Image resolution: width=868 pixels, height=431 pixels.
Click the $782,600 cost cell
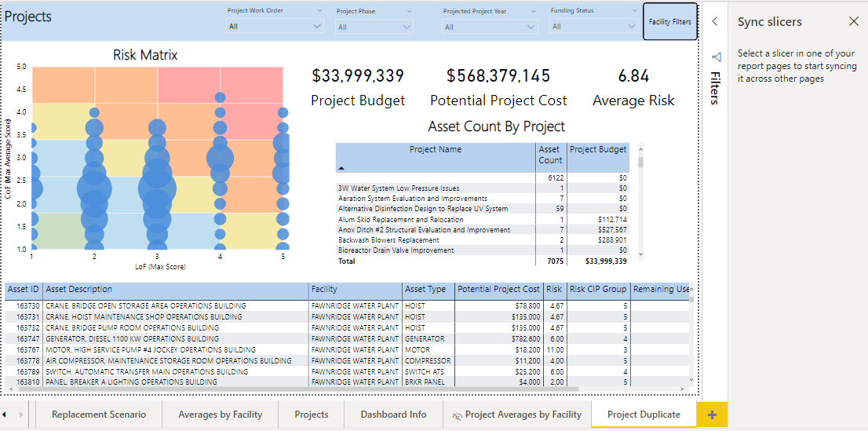[499, 338]
